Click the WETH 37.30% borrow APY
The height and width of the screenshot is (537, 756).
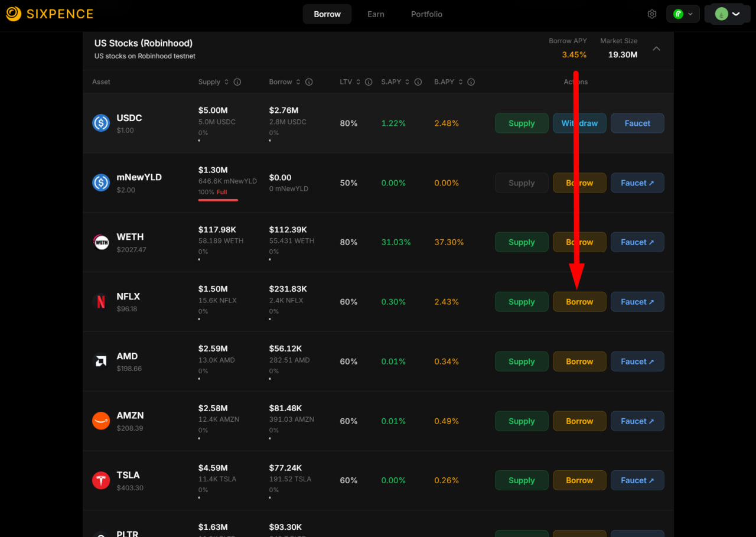coord(449,242)
